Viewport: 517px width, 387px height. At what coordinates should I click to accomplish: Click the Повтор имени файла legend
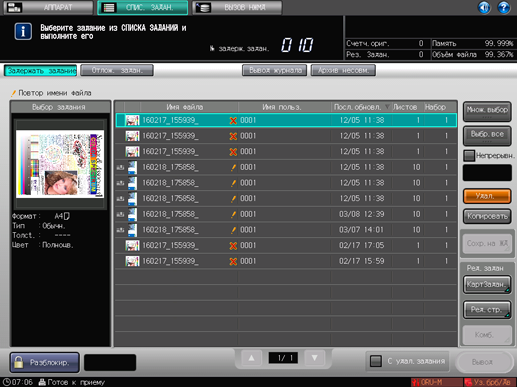(51, 93)
